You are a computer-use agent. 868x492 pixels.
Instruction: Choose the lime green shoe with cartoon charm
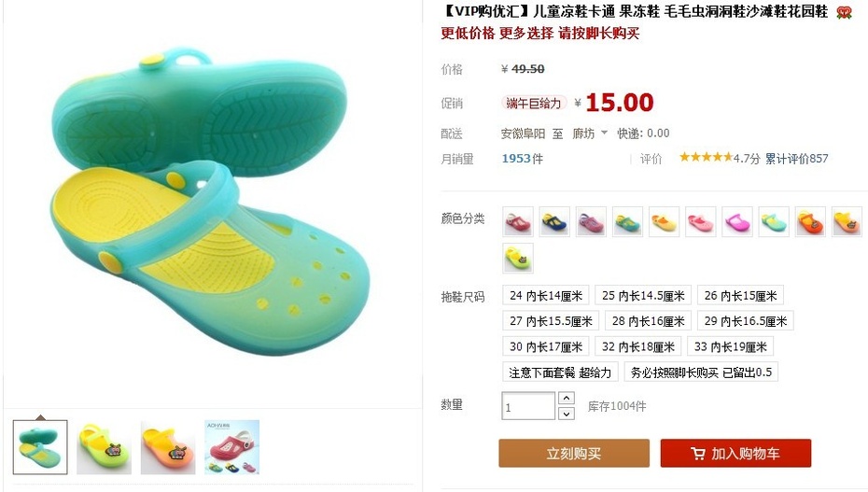pyautogui.click(x=518, y=258)
